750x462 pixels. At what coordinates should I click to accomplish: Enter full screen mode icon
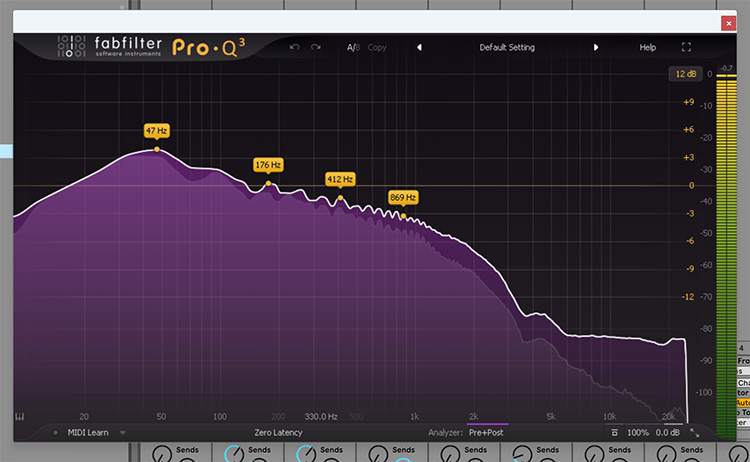[x=686, y=47]
